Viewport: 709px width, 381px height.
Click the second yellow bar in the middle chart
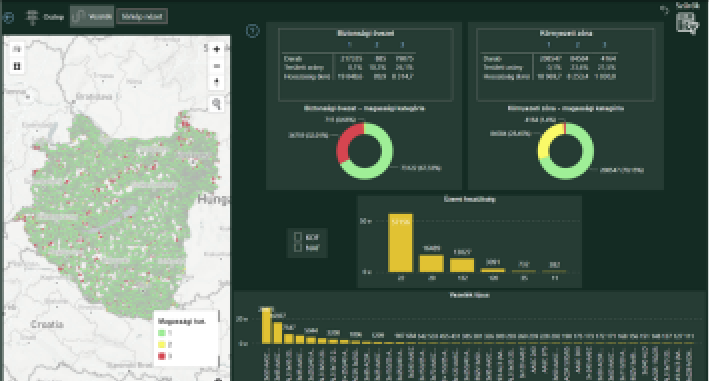click(431, 263)
